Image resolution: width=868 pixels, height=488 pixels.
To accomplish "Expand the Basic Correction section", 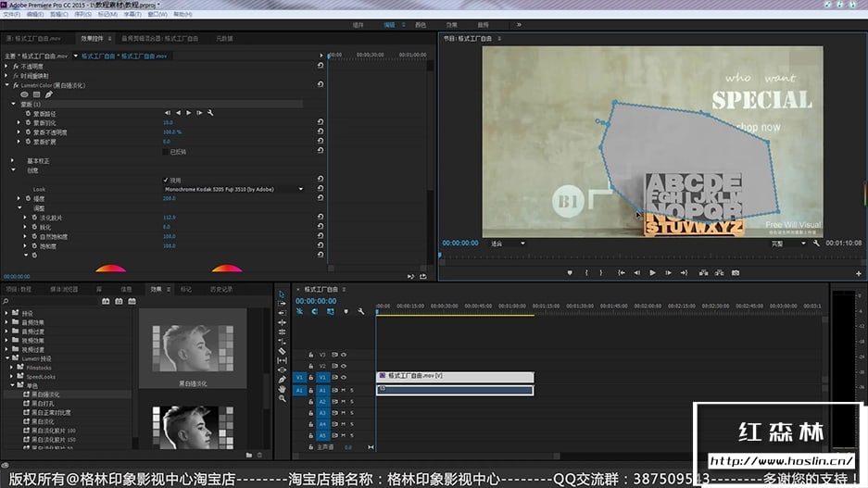I will click(13, 161).
